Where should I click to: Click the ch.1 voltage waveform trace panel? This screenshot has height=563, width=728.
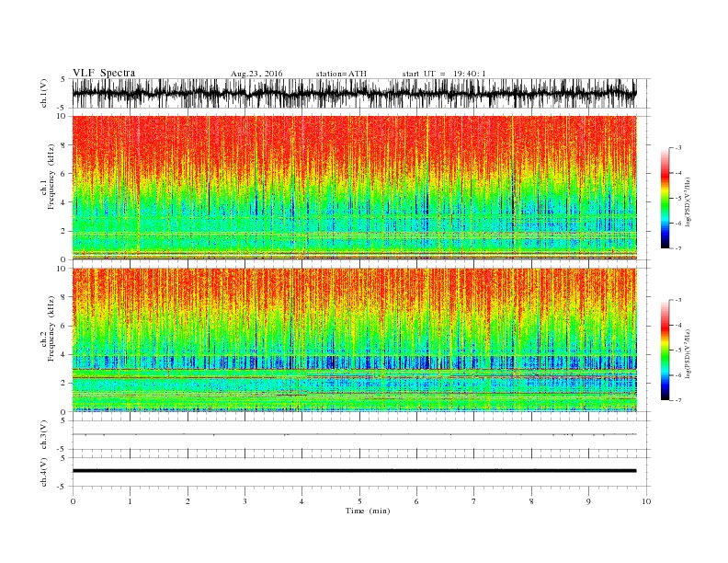pos(361,93)
